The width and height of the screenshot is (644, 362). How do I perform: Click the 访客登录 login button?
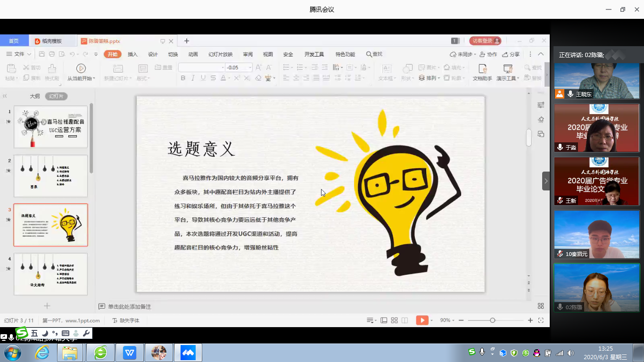(485, 41)
